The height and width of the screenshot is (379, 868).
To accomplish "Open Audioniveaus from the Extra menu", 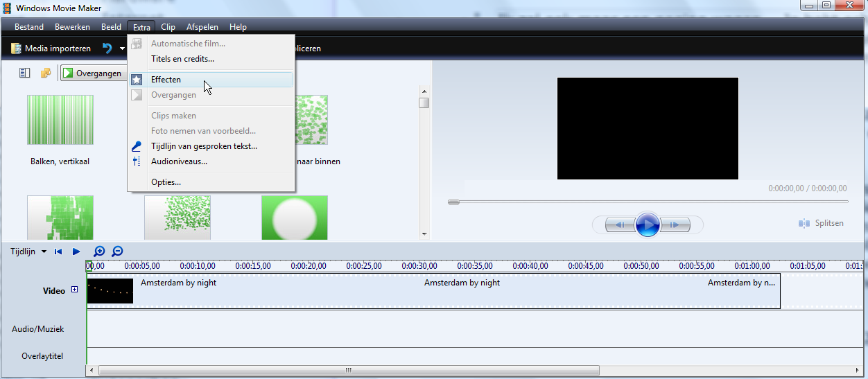I will (179, 161).
